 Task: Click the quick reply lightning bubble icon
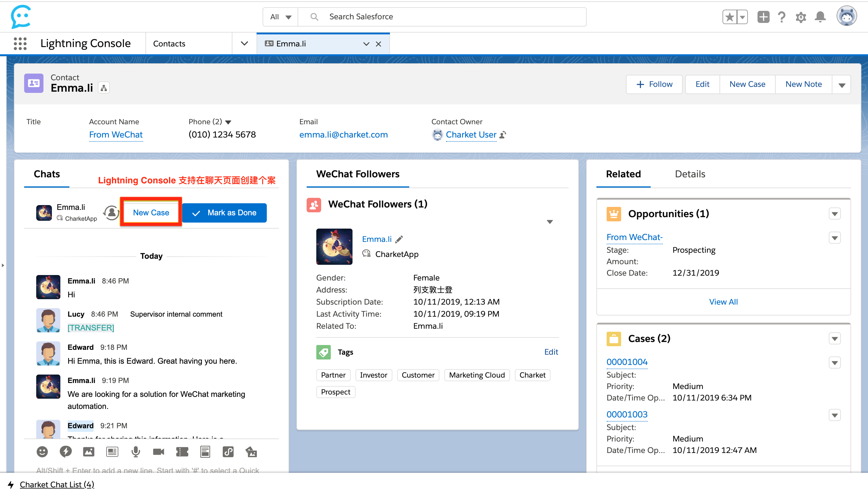65,451
